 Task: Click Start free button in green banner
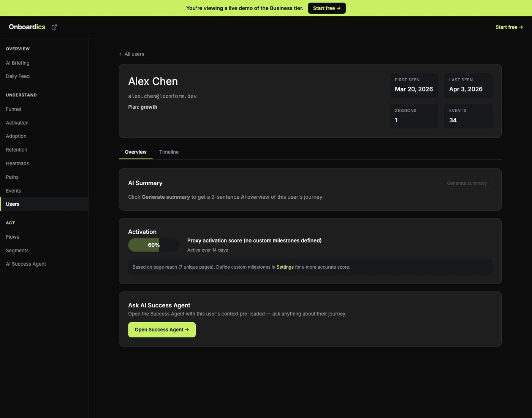(327, 8)
